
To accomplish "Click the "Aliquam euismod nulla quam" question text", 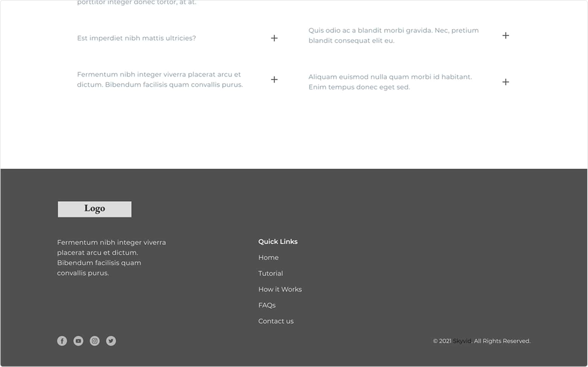I will click(390, 82).
